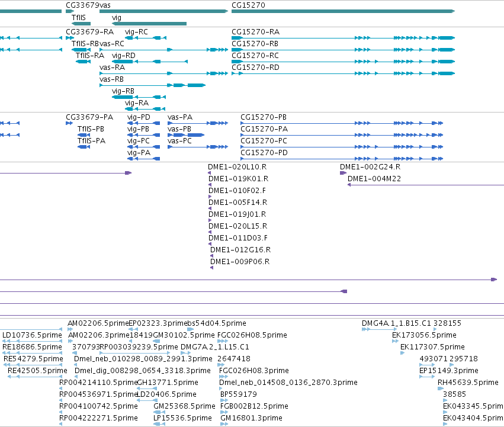Select the DME1-004M22 feature label

click(374, 179)
